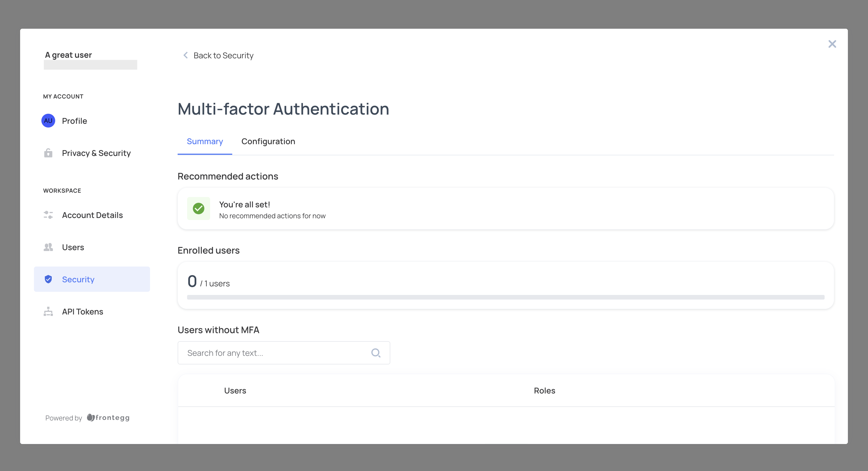Select the Summary tab

click(205, 141)
